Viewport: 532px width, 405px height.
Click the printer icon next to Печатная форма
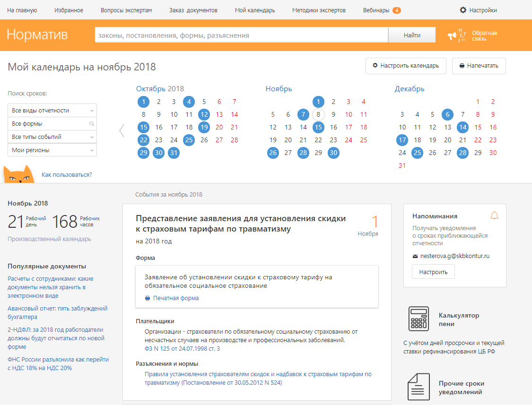pos(148,298)
